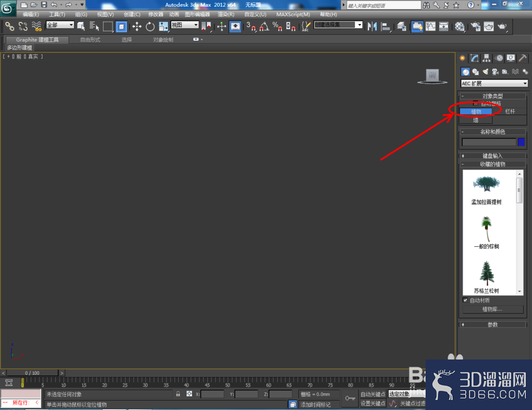Toggle the 自动材质 checkbox
Image resolution: width=532 pixels, height=410 pixels.
point(465,300)
